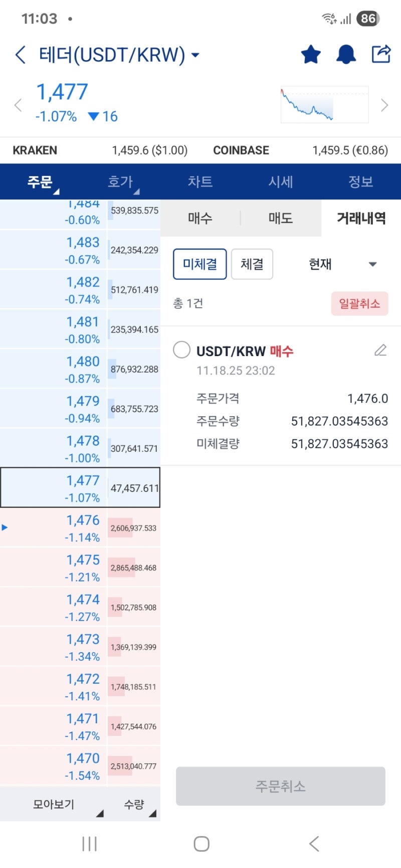
Task: Tap the back arrow to exit USDT/KRW screen
Action: click(x=20, y=55)
